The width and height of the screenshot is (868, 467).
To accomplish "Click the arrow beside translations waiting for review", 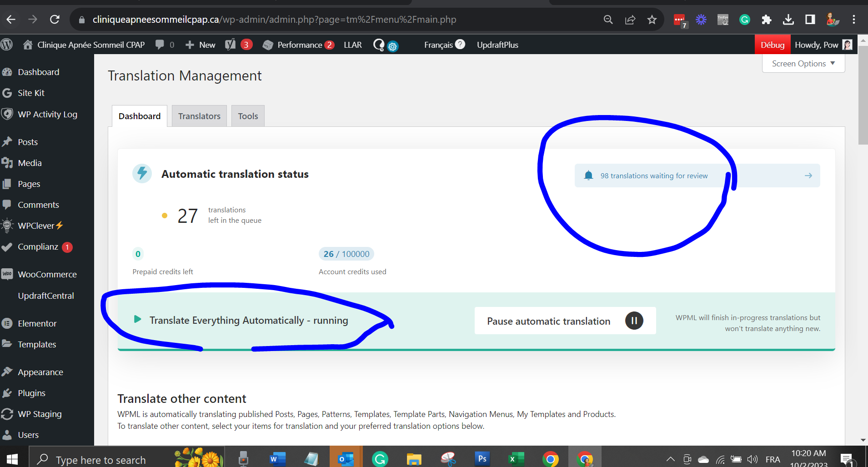I will [x=808, y=176].
